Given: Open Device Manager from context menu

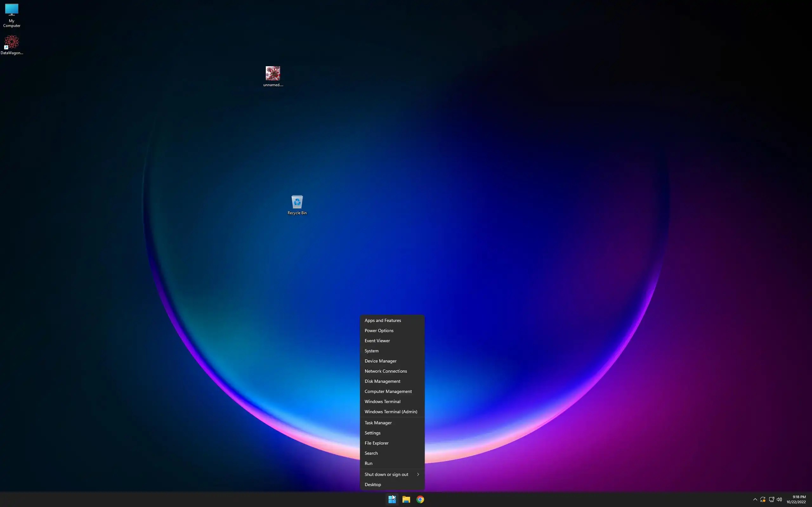Looking at the screenshot, I should [380, 361].
